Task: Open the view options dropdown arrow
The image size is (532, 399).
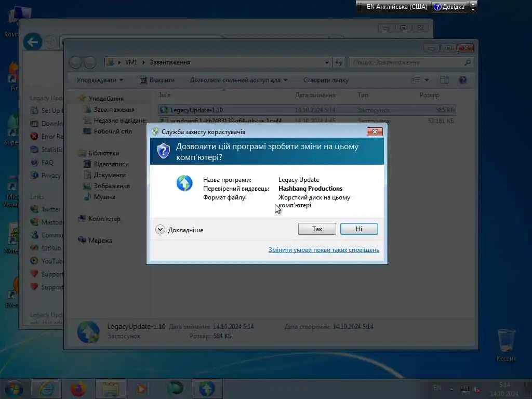Action: coord(427,80)
